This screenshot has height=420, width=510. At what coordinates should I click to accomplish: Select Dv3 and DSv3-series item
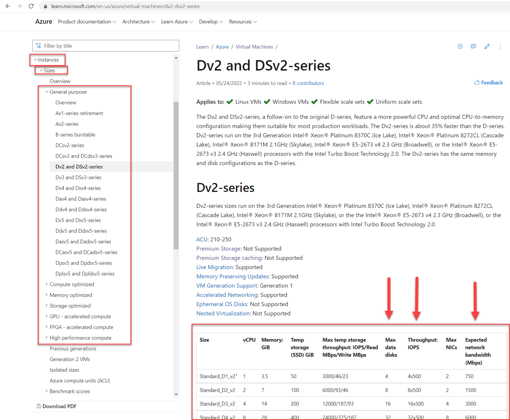(78, 177)
